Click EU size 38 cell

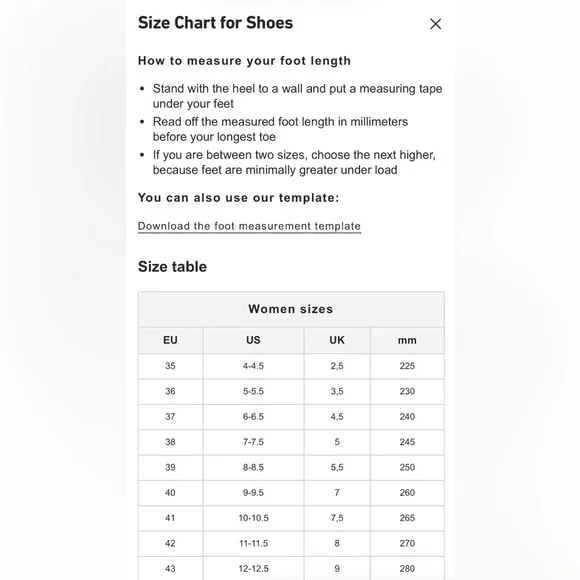(171, 442)
